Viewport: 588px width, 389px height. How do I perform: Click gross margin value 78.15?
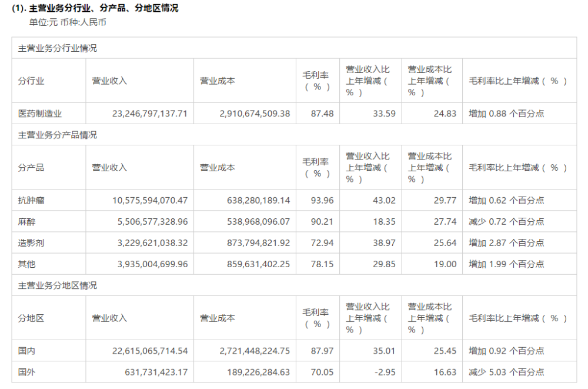tap(322, 264)
